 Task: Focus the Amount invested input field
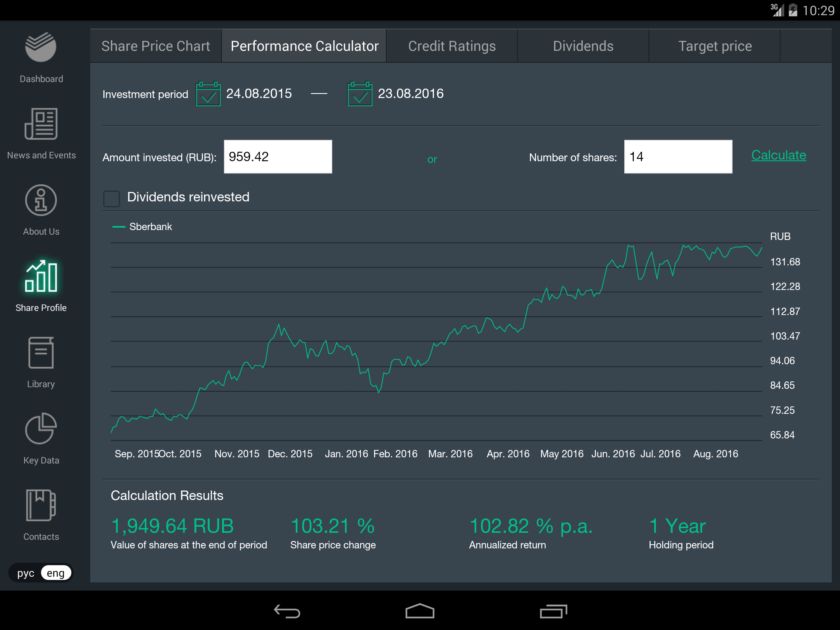tap(278, 157)
